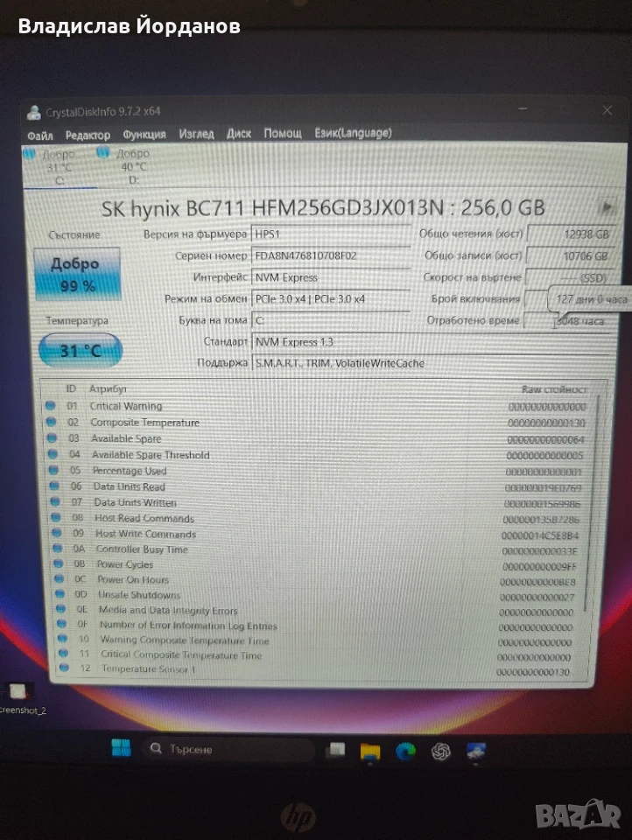The width and height of the screenshot is (632, 840).
Task: Launch Microsoft Edge from the taskbar
Action: pyautogui.click(x=406, y=751)
